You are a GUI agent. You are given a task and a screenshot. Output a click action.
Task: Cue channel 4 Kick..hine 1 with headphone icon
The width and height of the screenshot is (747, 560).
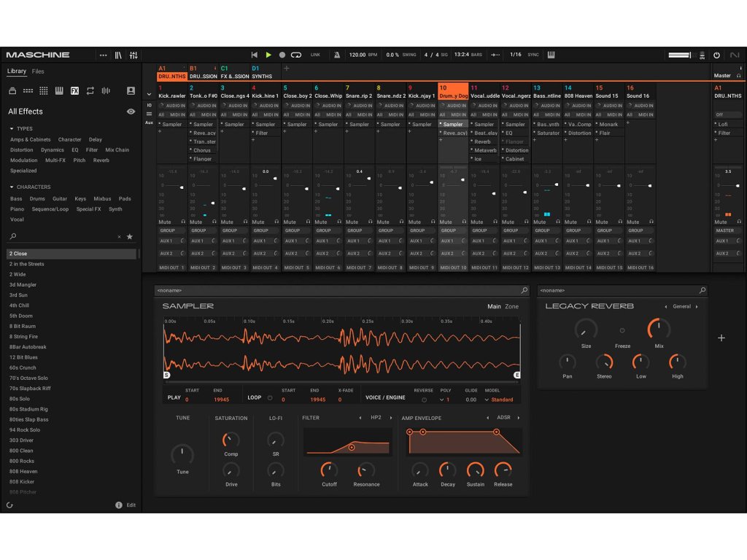tap(276, 222)
